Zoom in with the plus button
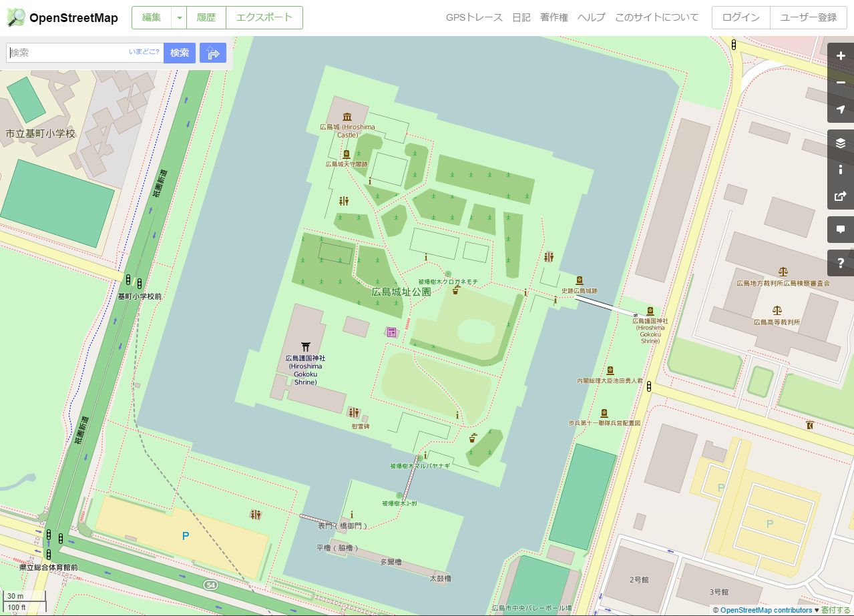The height and width of the screenshot is (616, 854). coord(841,56)
